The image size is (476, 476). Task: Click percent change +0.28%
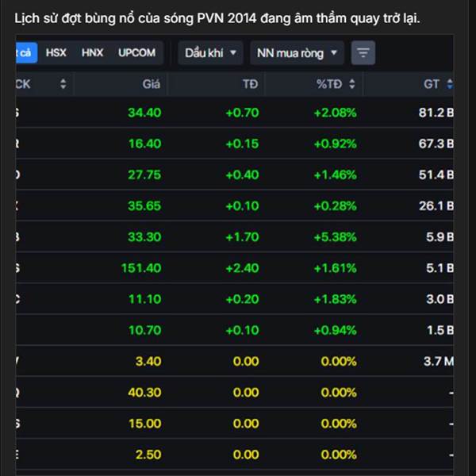coord(335,205)
